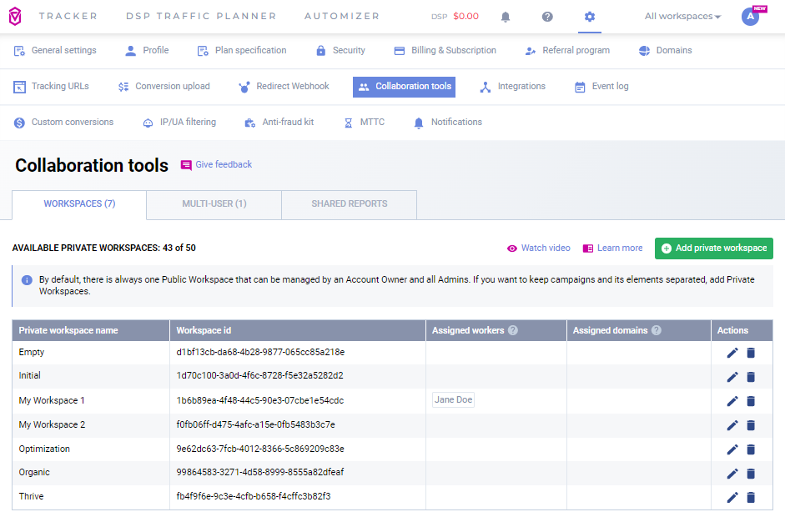Click the Voluum logo icon
The height and width of the screenshot is (532, 785).
15,17
